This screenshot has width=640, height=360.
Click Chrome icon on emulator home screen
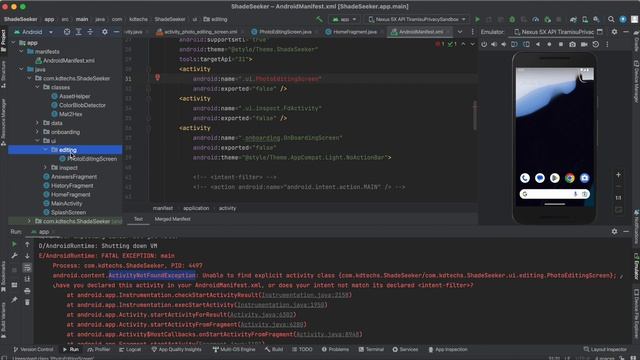[570, 178]
